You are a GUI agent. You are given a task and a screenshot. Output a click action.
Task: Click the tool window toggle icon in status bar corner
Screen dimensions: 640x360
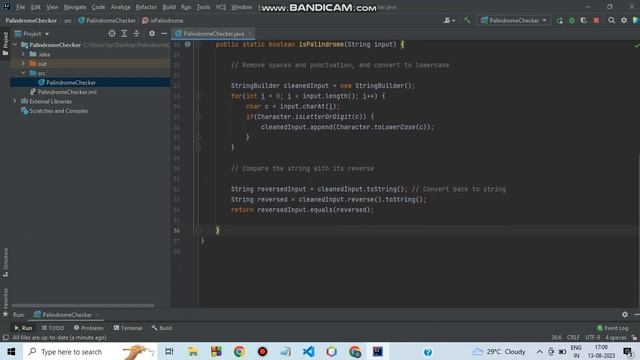pos(5,338)
